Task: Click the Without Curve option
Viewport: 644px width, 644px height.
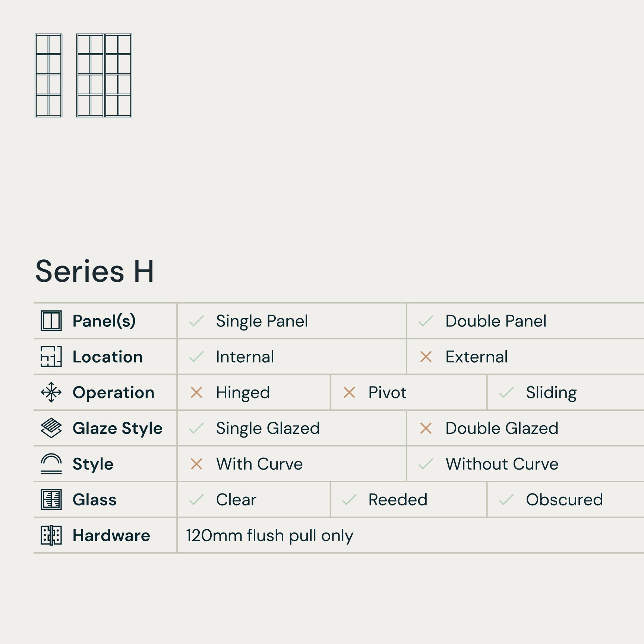Action: (502, 464)
